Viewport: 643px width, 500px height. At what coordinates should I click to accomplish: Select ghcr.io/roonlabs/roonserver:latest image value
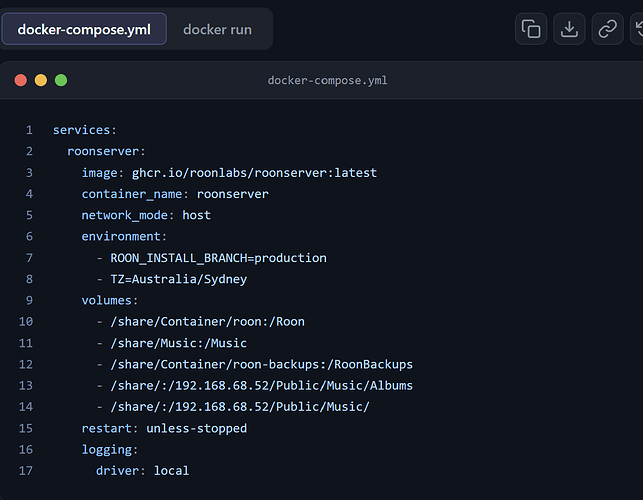click(254, 173)
